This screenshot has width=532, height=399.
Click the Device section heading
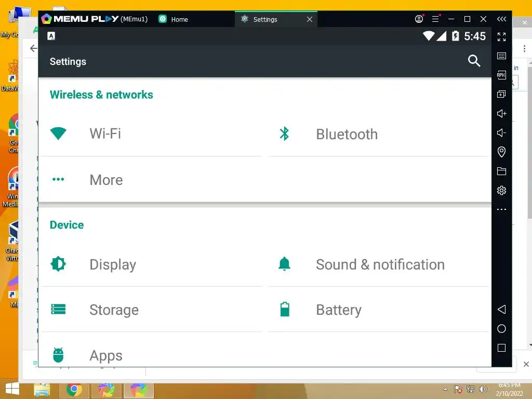click(x=66, y=225)
